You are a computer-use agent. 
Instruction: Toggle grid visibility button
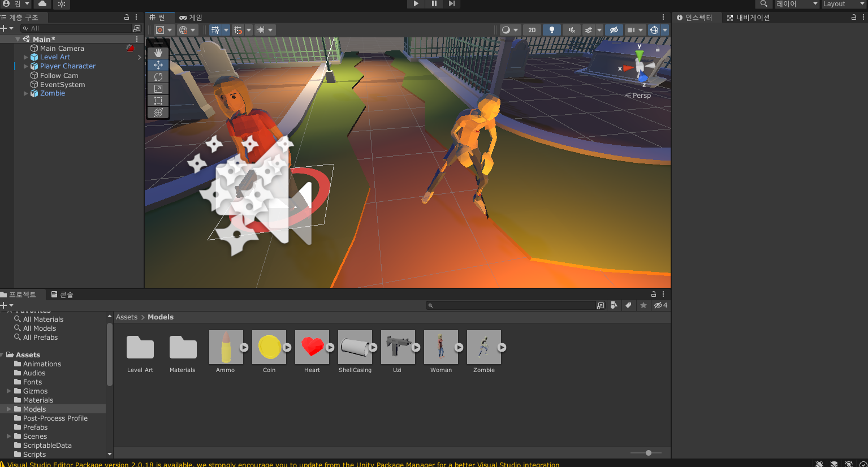(x=215, y=30)
